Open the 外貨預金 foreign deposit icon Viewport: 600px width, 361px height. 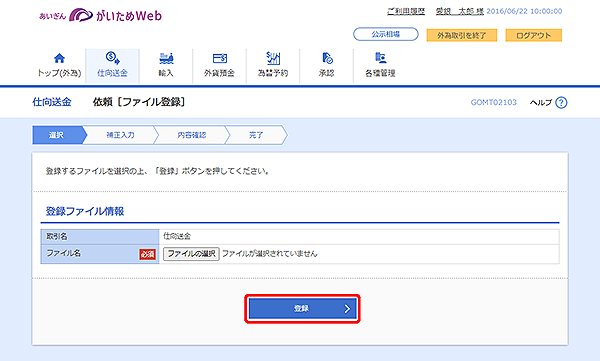point(220,58)
